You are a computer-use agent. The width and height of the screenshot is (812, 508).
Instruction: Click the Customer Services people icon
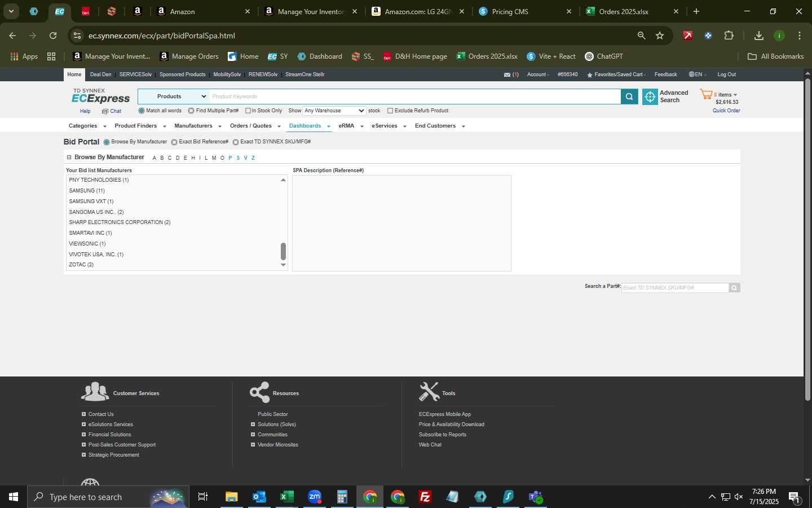pos(95,391)
